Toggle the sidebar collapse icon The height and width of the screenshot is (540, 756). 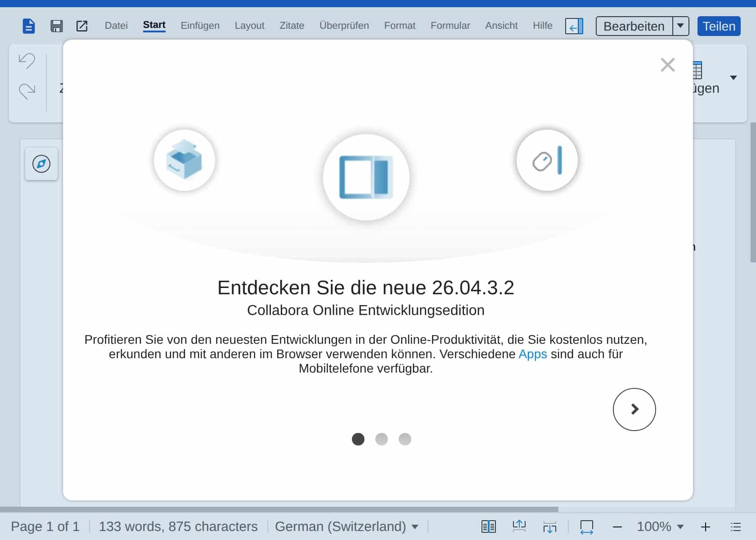574,26
